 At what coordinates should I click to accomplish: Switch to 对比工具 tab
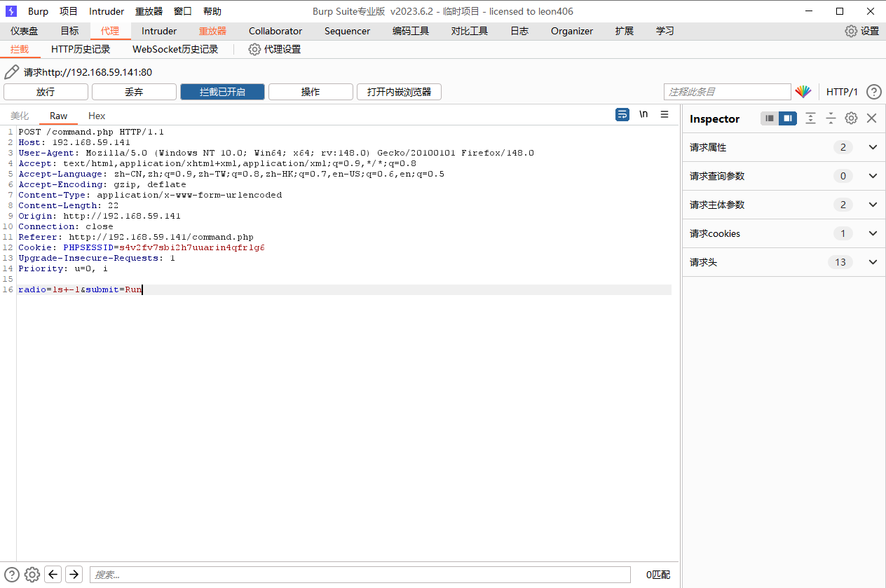(x=470, y=31)
